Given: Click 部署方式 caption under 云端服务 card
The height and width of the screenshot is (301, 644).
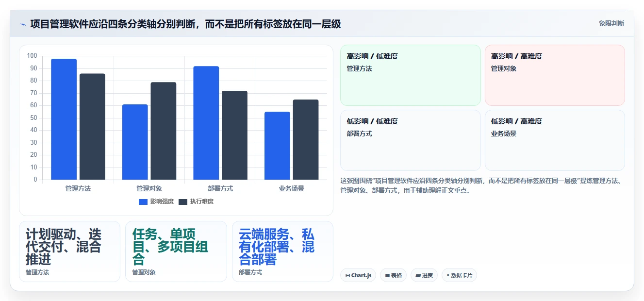Looking at the screenshot, I should pyautogui.click(x=250, y=272).
